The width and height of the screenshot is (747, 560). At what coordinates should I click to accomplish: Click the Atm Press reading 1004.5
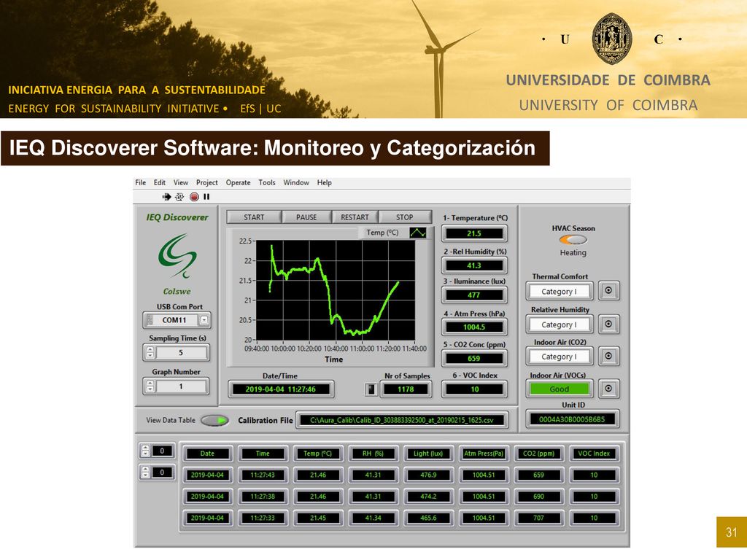474,327
